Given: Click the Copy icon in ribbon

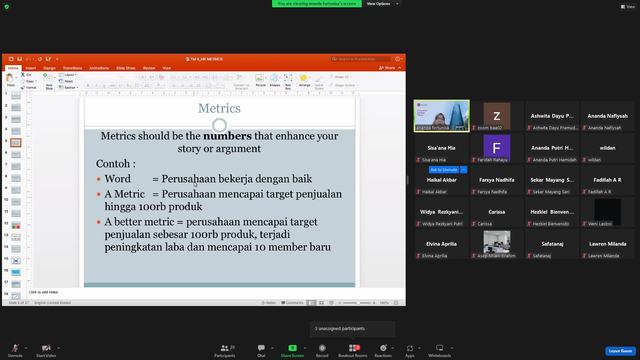Looking at the screenshot, I should pos(23,81).
